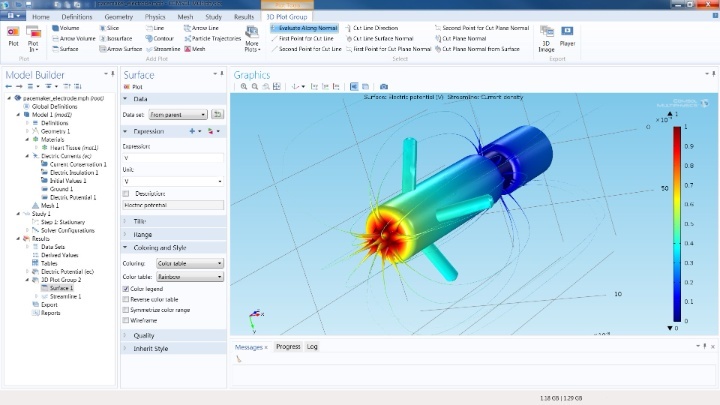720x405 pixels.
Task: Click the Plot button in ribbon
Action: [13, 36]
